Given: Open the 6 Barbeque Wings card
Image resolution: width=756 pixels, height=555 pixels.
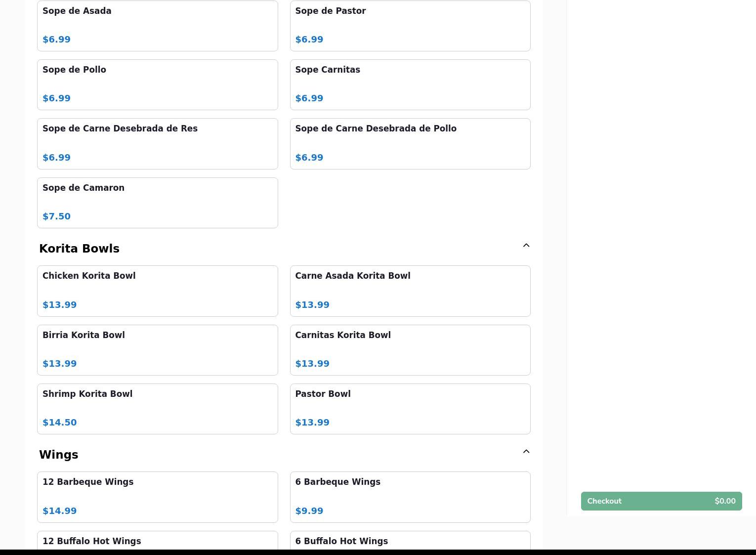Looking at the screenshot, I should tap(410, 497).
